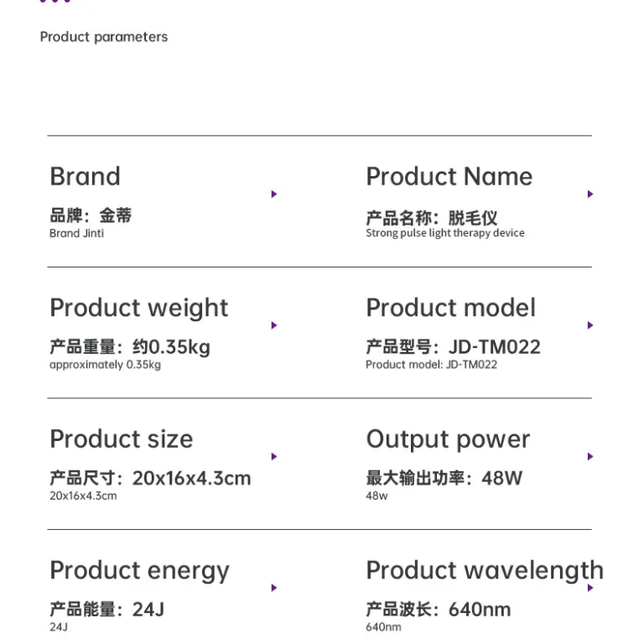Click the purple arrow beside Brand
Image resolution: width=644 pixels, height=644 pixels.
point(274,194)
